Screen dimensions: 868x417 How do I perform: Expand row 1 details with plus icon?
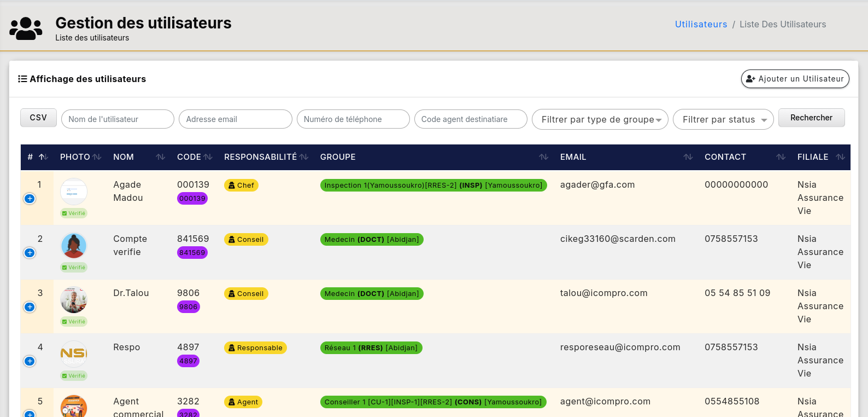pos(30,199)
